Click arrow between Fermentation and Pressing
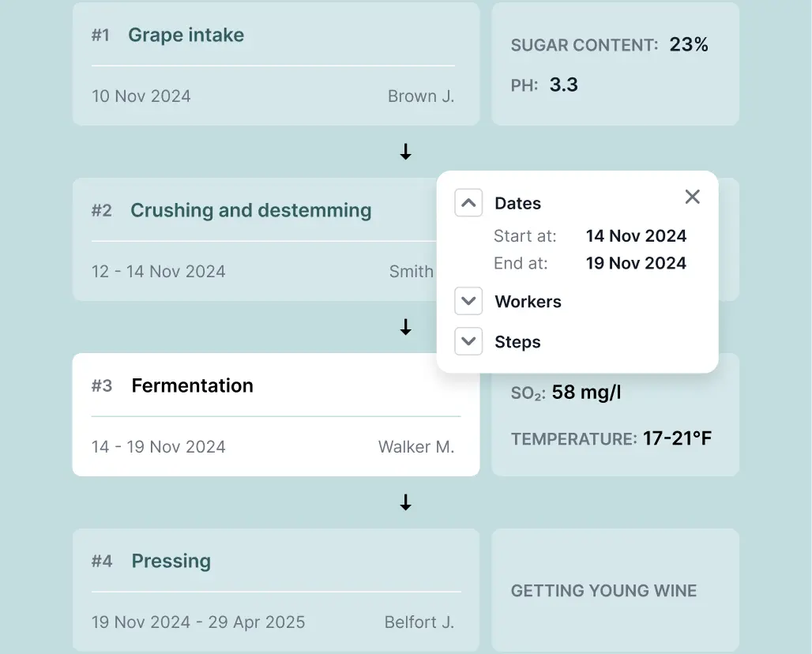Viewport: 812px width, 654px height. (405, 502)
